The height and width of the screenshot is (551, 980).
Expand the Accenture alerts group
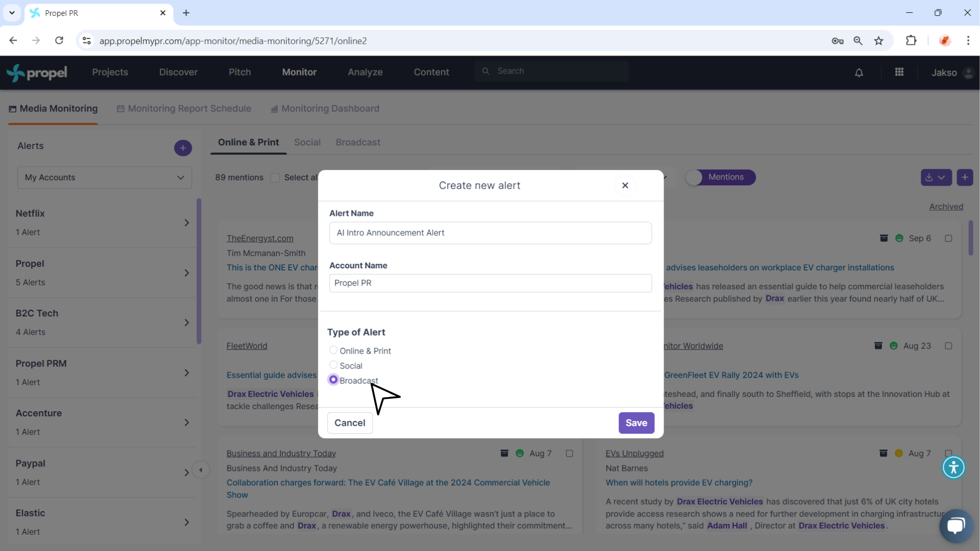(187, 422)
